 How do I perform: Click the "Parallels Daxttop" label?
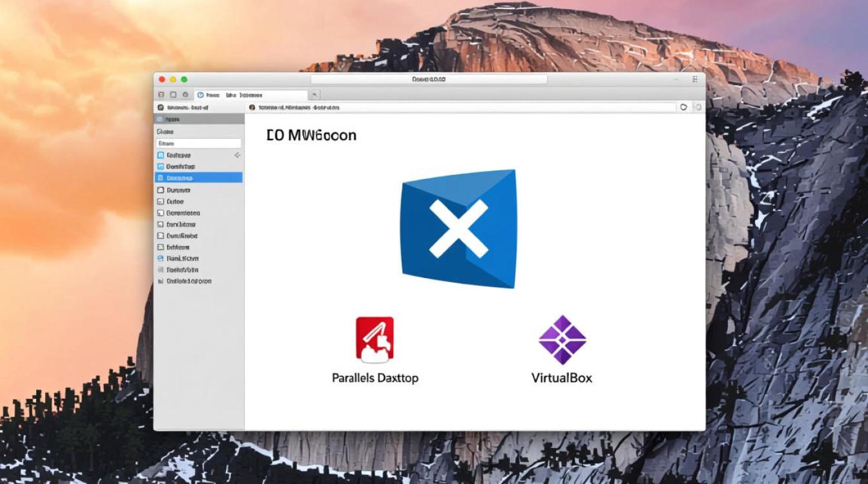(375, 378)
